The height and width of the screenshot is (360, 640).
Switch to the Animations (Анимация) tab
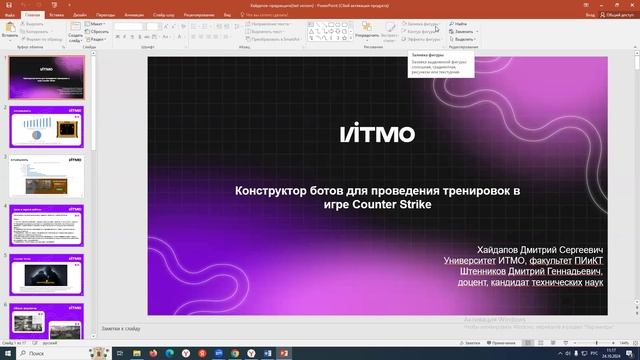click(x=134, y=15)
